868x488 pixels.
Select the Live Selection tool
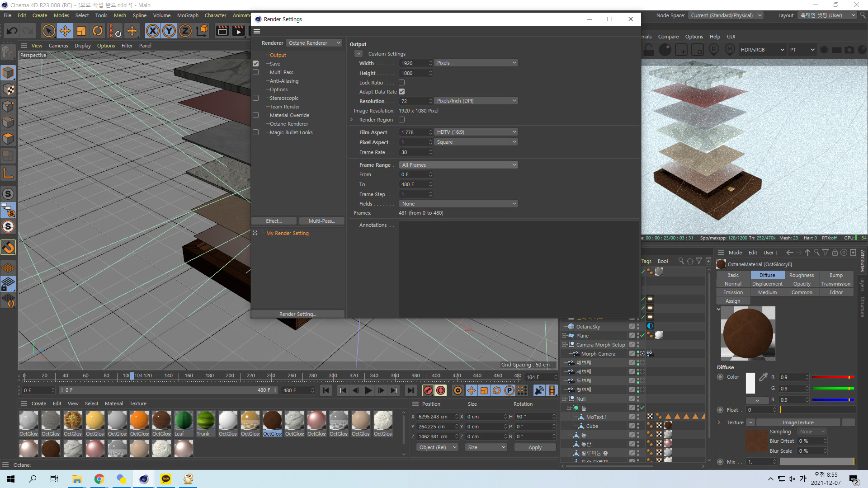[x=48, y=31]
